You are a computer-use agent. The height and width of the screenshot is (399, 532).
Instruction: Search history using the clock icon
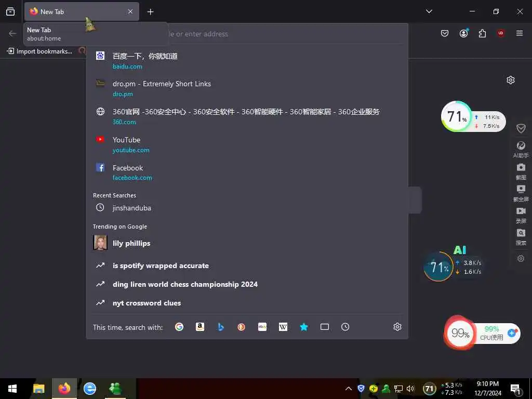(x=345, y=327)
